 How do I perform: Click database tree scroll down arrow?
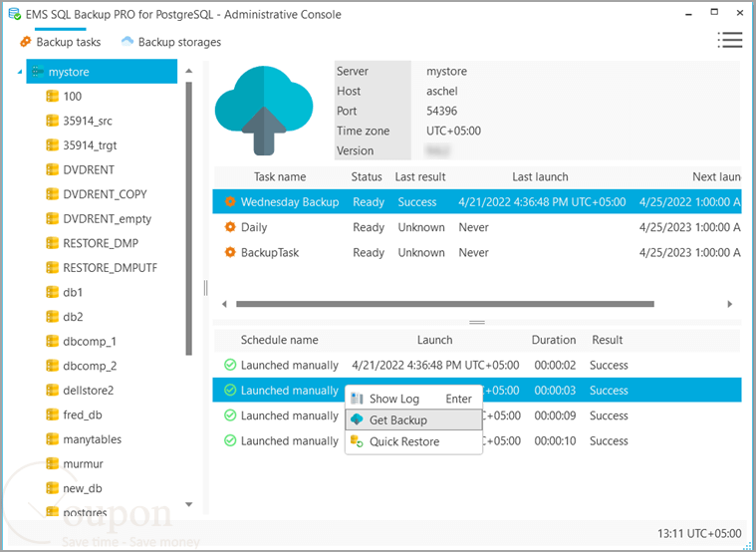pyautogui.click(x=189, y=505)
